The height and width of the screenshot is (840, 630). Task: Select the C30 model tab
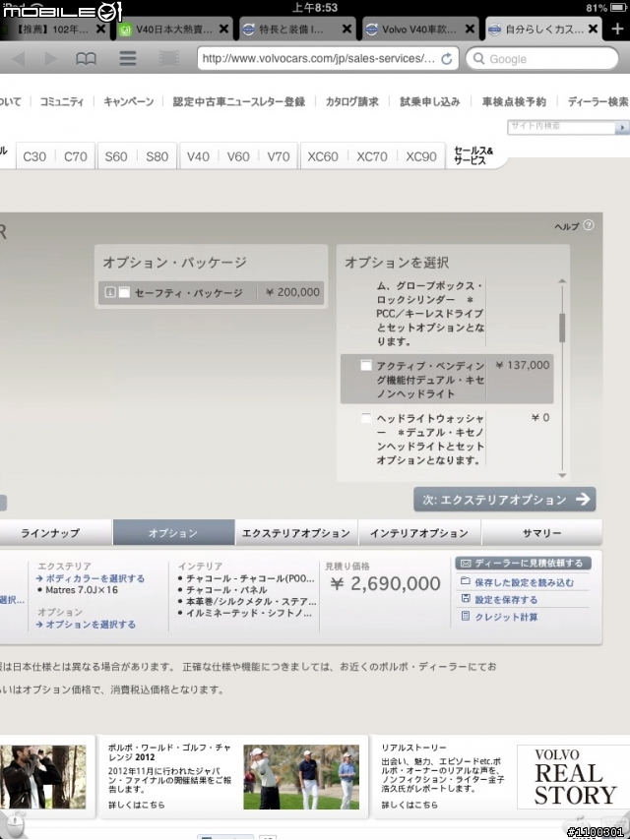34,156
